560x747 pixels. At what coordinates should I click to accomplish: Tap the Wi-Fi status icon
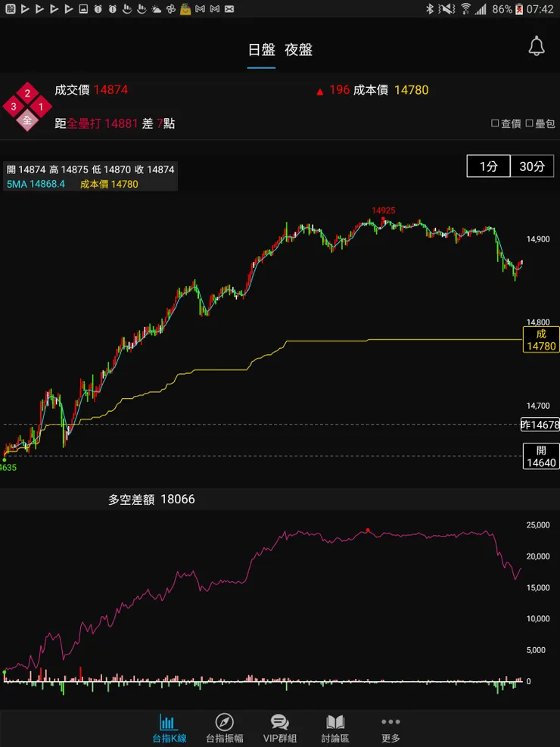(465, 8)
